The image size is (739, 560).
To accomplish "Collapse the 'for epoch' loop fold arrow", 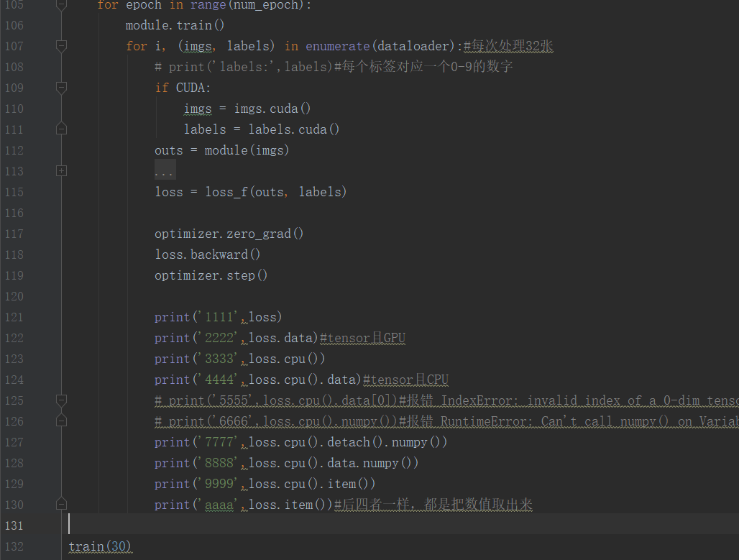I will [61, 6].
